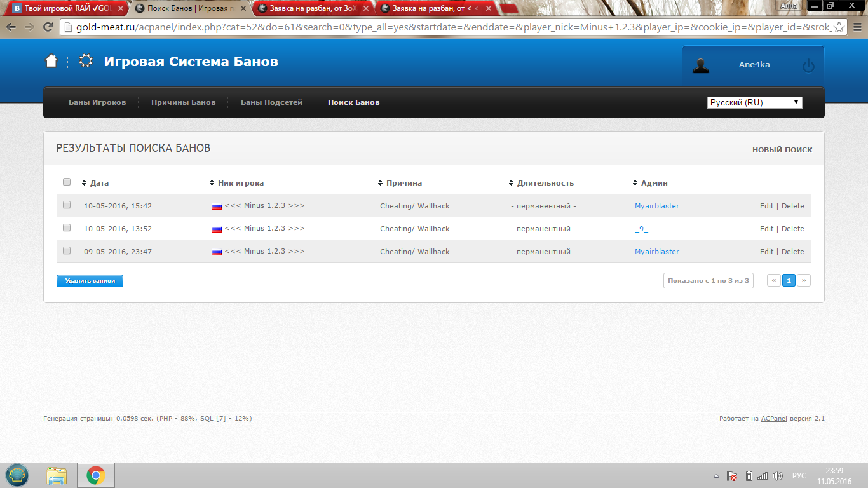The width and height of the screenshot is (868, 488).
Task: Check the box for the 09-05-2016, 23:47 ban
Action: 67,251
